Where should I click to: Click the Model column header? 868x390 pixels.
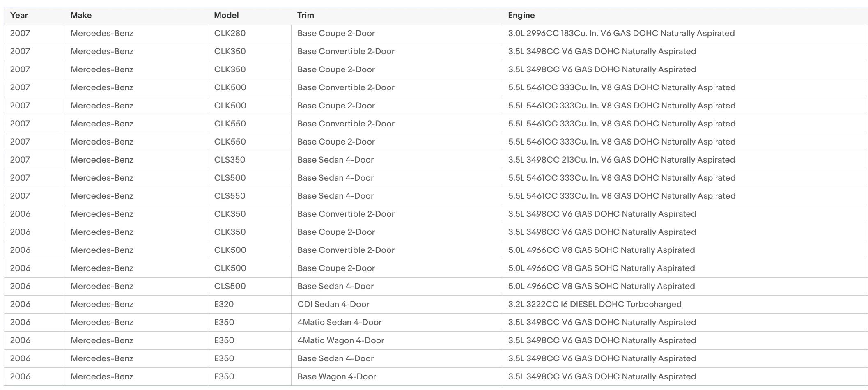250,16
